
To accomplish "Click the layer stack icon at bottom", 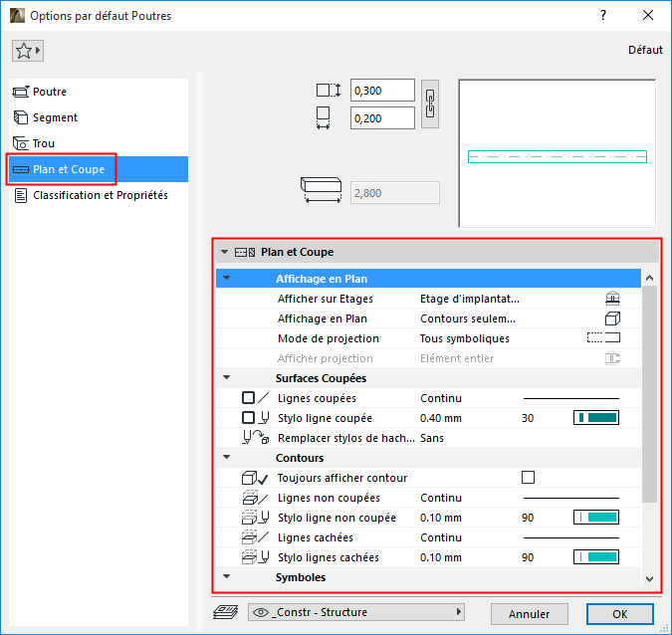I will (x=225, y=612).
